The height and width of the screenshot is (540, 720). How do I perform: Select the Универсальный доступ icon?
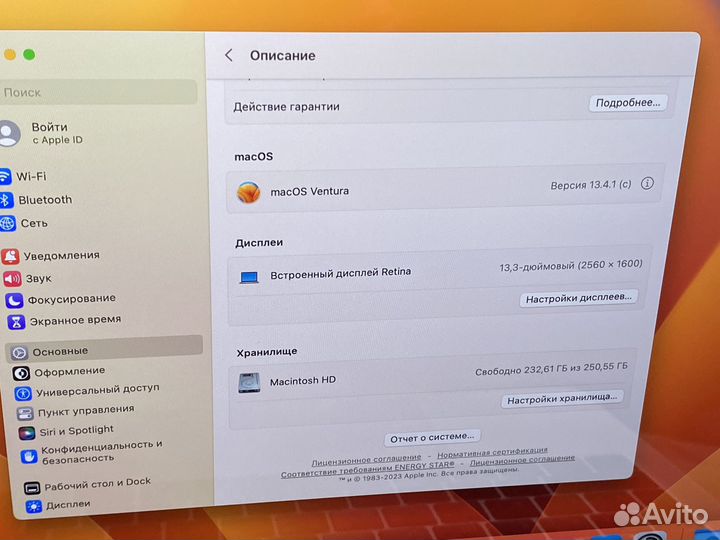click(23, 394)
